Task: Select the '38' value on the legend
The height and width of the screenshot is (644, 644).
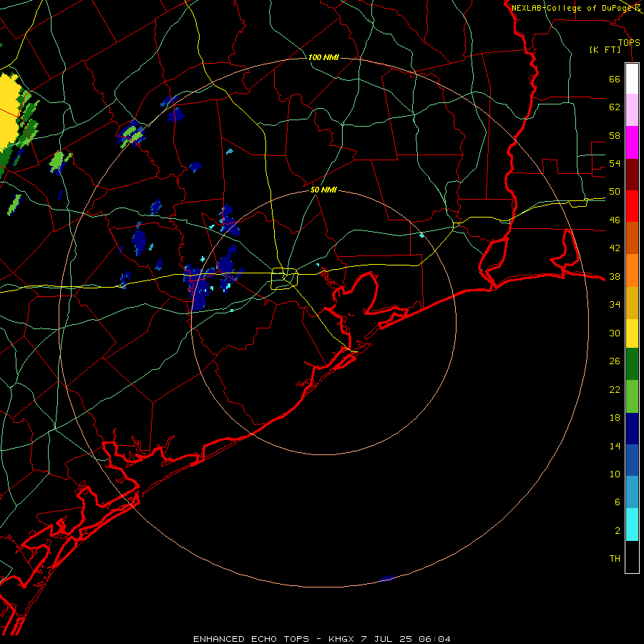Action: [615, 277]
